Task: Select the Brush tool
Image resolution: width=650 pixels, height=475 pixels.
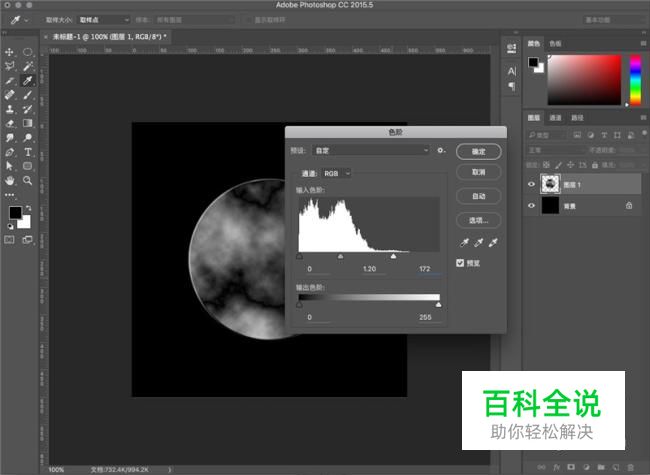Action: click(x=27, y=95)
